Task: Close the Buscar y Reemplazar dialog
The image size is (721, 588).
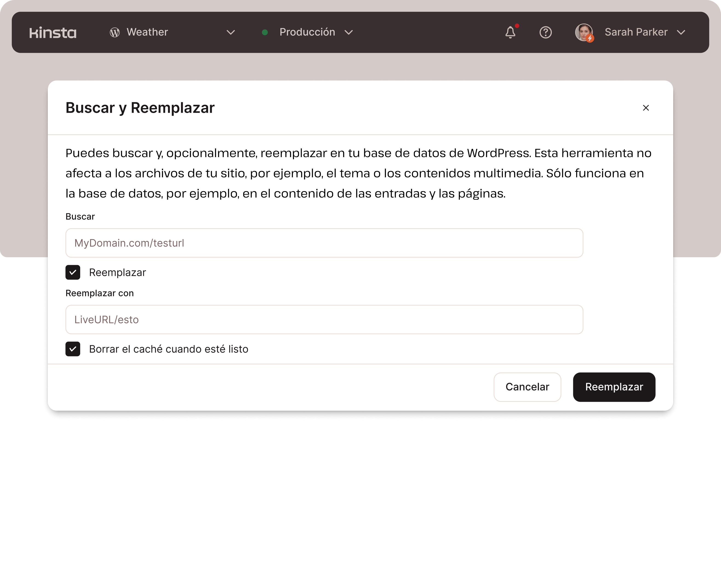Action: (x=646, y=108)
